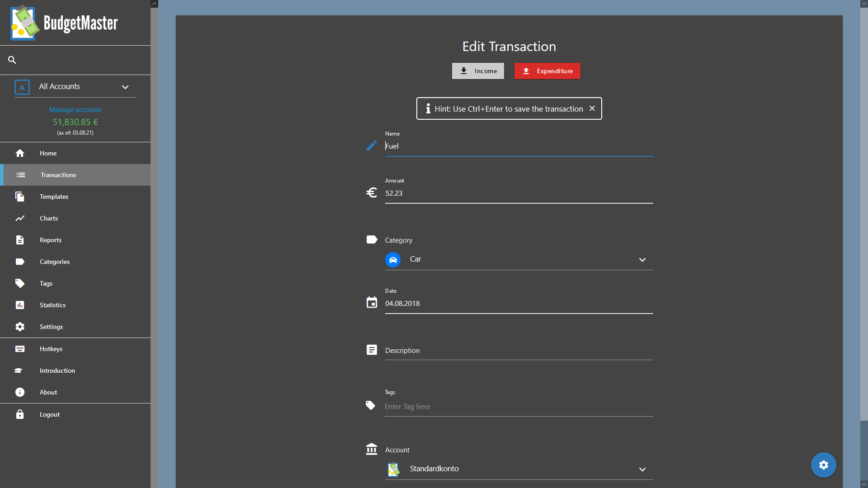Viewport: 868px width, 488px height.
Task: Click the BudgetMaster logo
Action: pos(64,23)
